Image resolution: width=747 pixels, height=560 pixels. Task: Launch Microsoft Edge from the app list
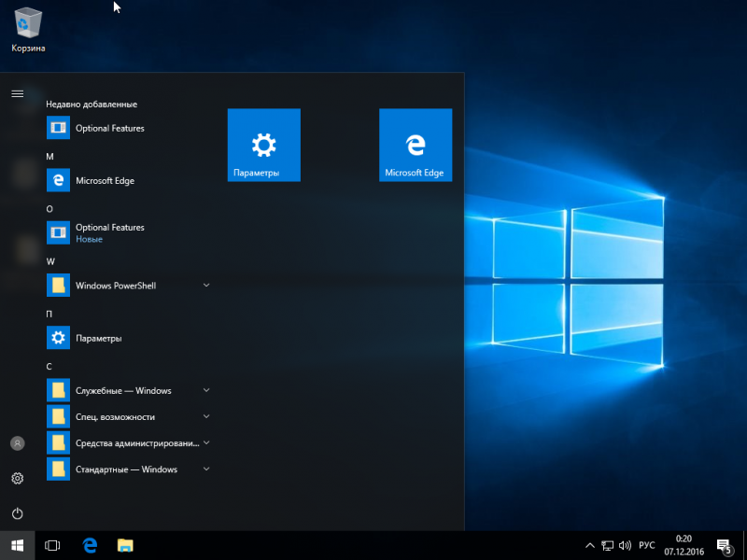tap(129, 180)
